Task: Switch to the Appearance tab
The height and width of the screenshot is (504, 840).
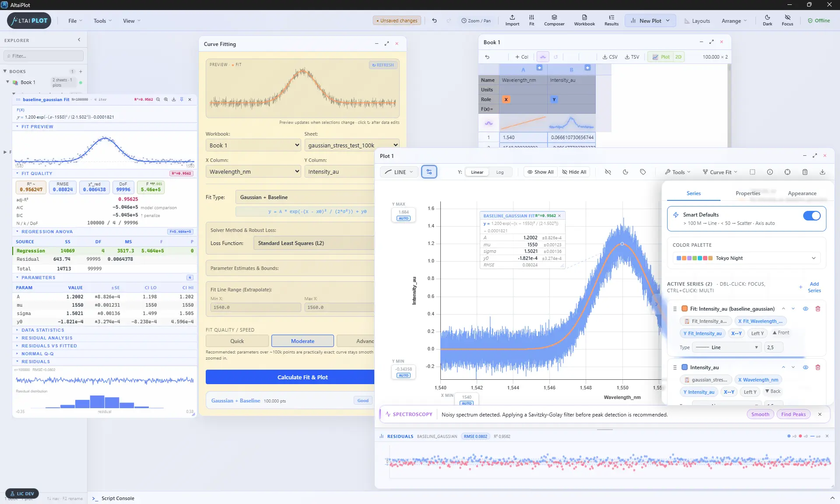Action: tap(802, 193)
